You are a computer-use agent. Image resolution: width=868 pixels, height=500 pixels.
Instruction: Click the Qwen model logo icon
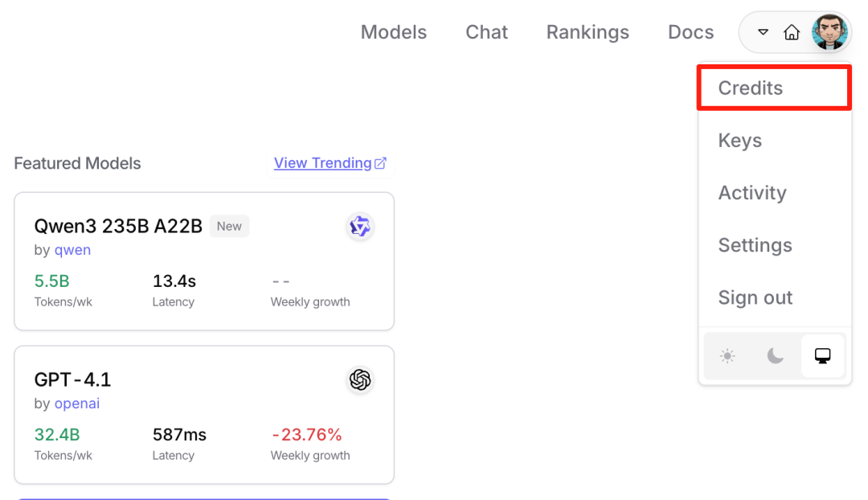click(x=360, y=227)
